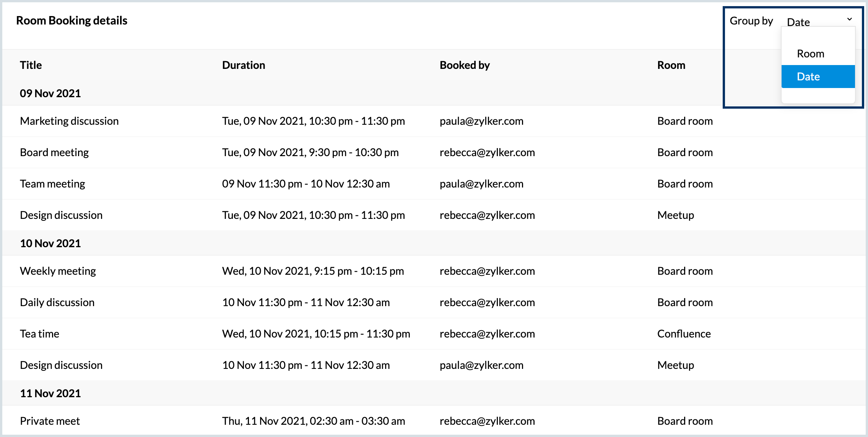The height and width of the screenshot is (437, 868).
Task: Click the Group by dropdown chevron
Action: tap(849, 19)
